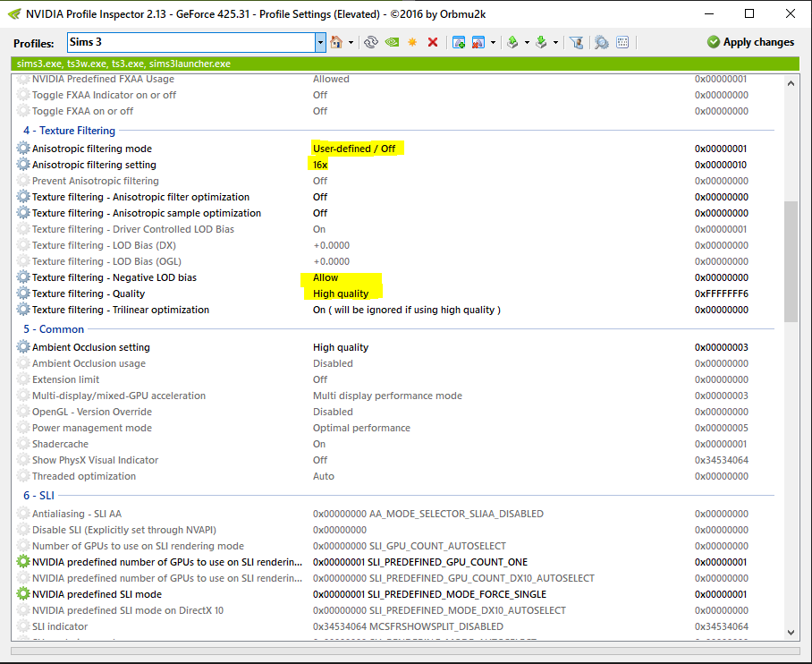
Task: Select the SLI indicator row
Action: (x=396, y=626)
